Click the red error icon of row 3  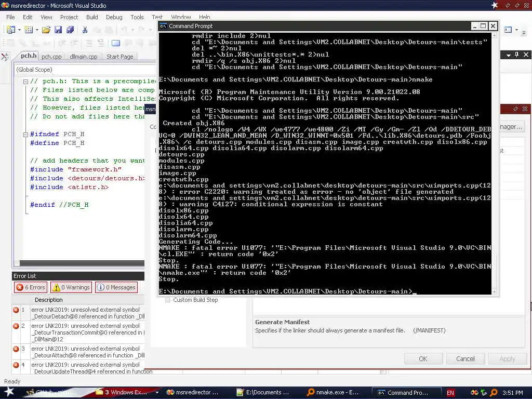(x=16, y=349)
